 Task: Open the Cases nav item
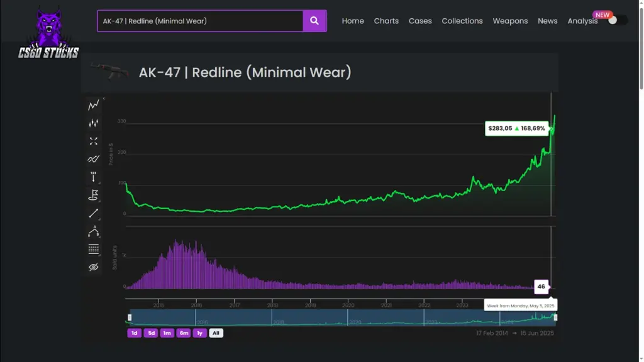click(420, 21)
